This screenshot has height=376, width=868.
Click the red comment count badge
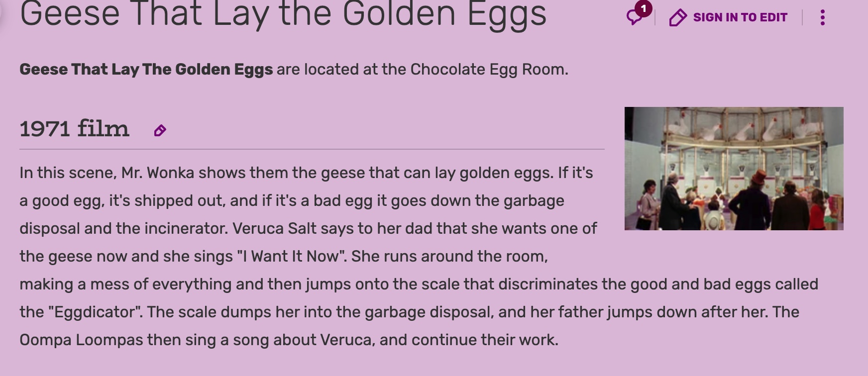point(644,8)
